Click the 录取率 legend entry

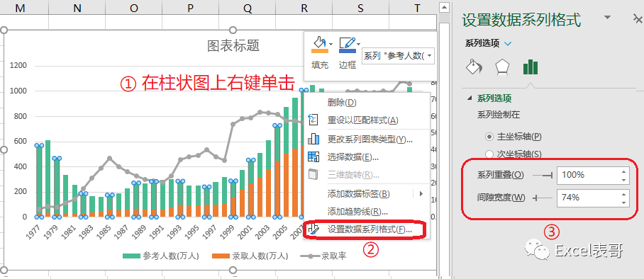(x=323, y=256)
